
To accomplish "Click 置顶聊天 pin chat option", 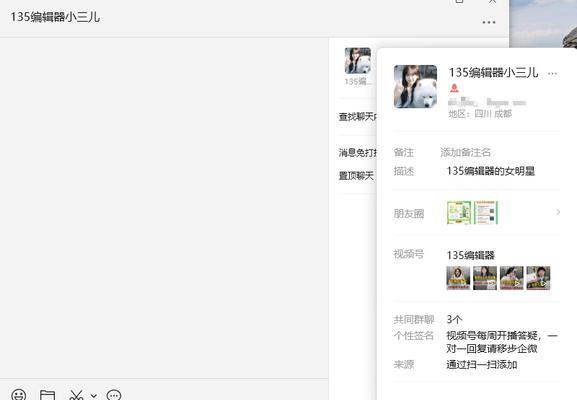I will point(356,176).
